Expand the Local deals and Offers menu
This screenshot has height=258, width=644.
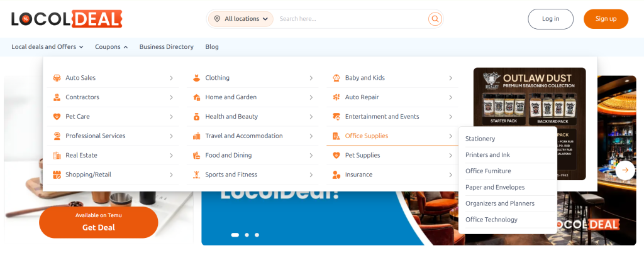click(48, 47)
